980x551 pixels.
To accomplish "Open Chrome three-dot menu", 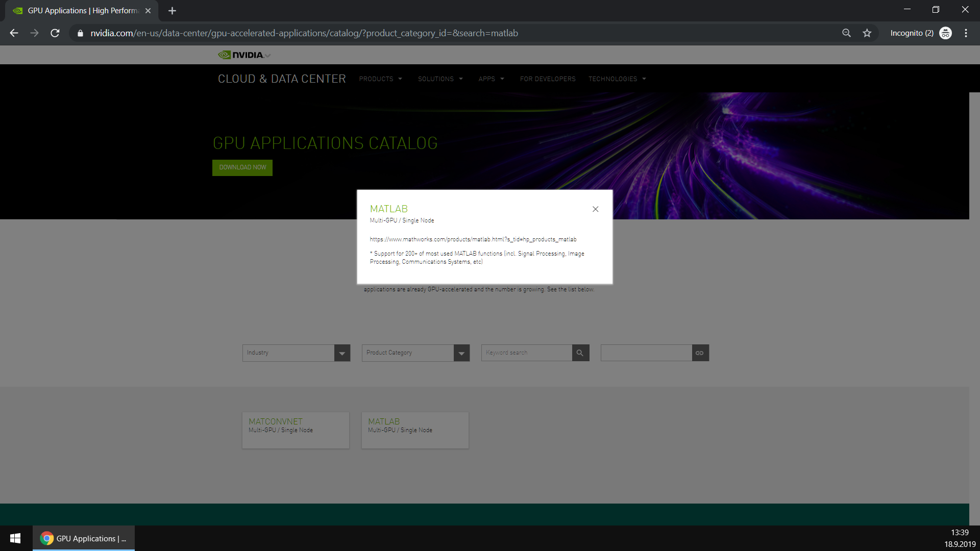I will point(966,33).
